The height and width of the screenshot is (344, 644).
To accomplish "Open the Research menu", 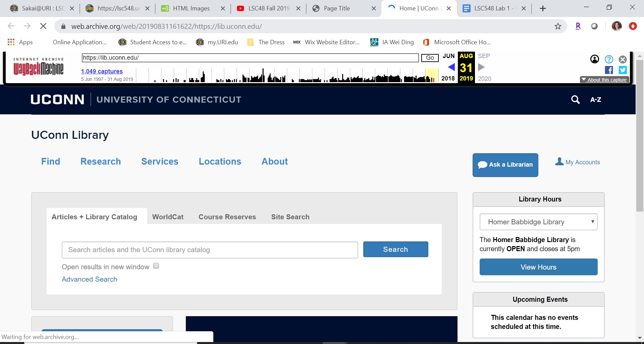I will coord(101,162).
